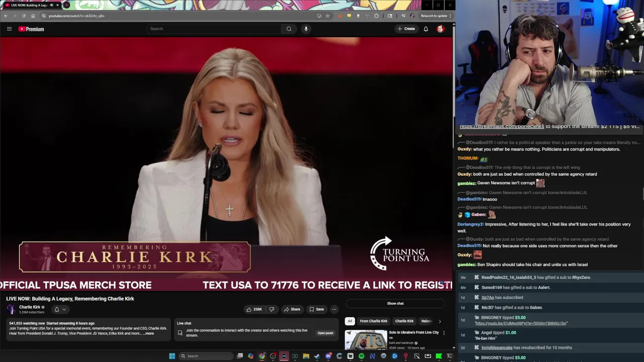The height and width of the screenshot is (362, 644).
Task: Click Deadlox511 'lmaooo' chat message
Action: [x=477, y=199]
